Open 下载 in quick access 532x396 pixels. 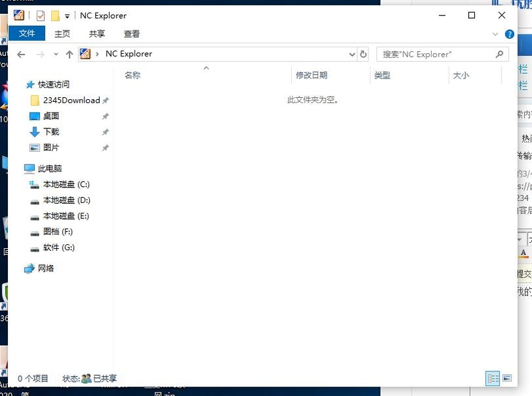coord(51,132)
